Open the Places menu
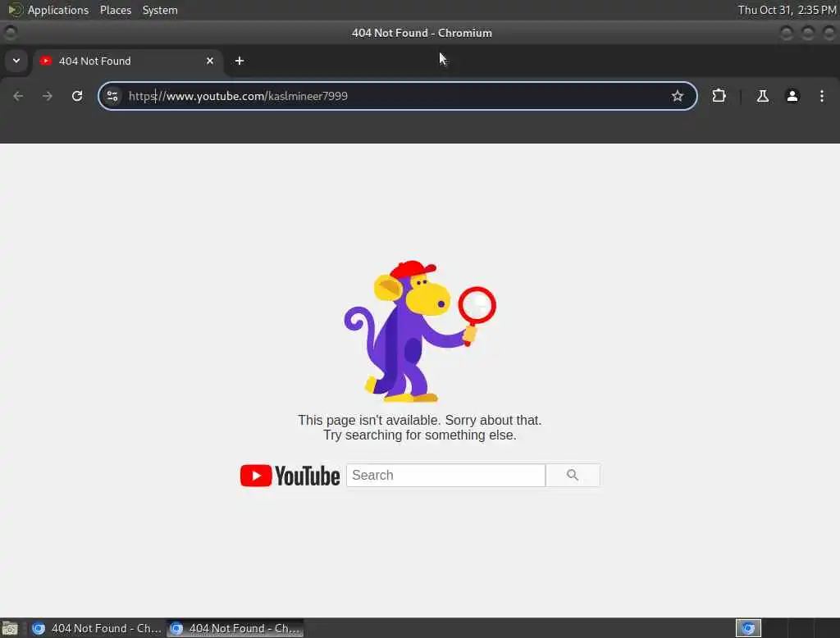840x638 pixels. pos(116,10)
